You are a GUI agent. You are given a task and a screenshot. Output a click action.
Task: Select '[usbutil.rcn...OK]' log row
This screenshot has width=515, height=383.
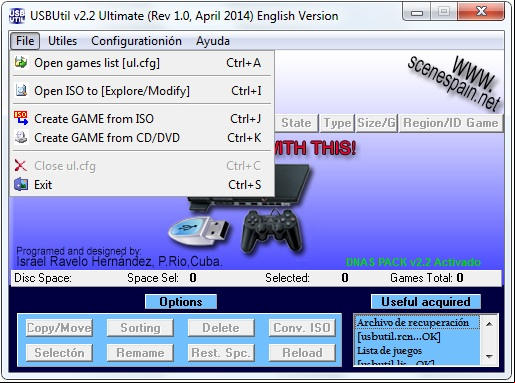click(417, 337)
